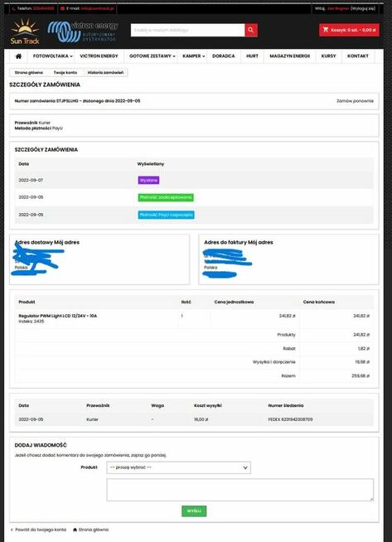Click the message comment text area
This screenshot has width=392, height=542.
click(x=240, y=490)
